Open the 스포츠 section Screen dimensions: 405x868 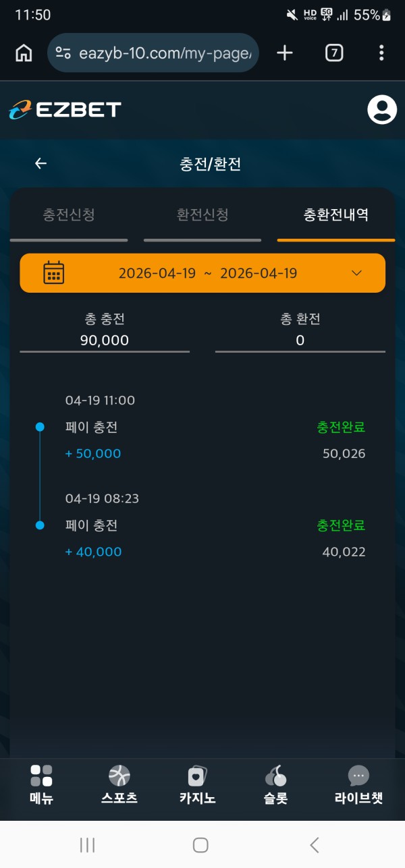pos(119,785)
